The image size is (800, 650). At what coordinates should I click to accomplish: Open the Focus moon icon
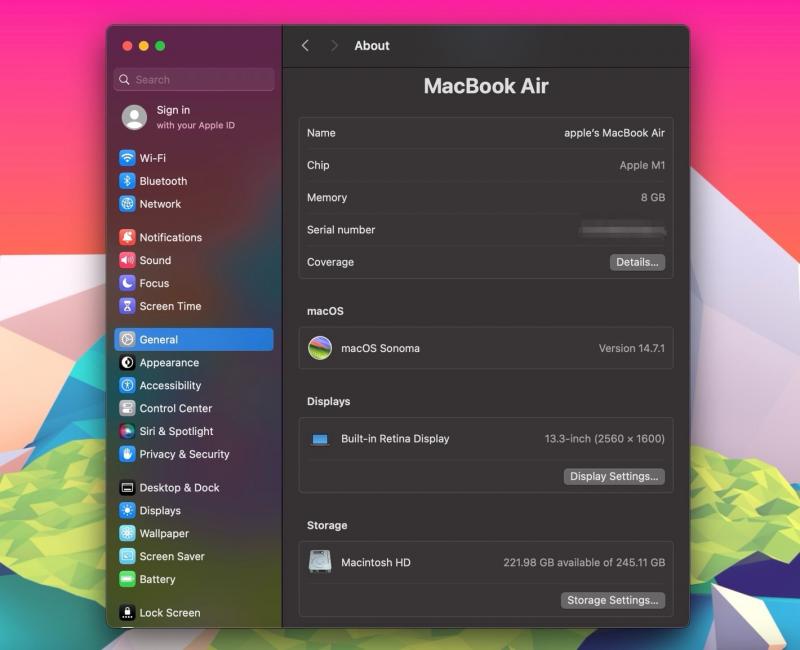click(x=127, y=283)
